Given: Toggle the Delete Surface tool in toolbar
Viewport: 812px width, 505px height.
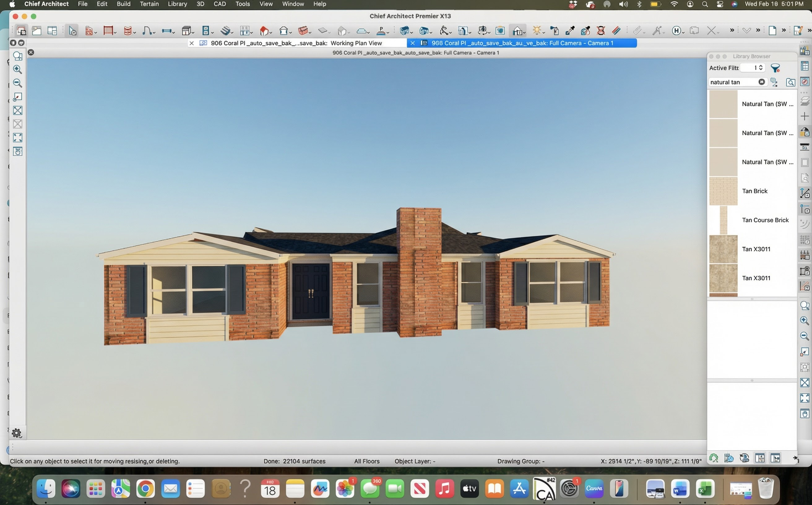Looking at the screenshot, I should coord(601,31).
